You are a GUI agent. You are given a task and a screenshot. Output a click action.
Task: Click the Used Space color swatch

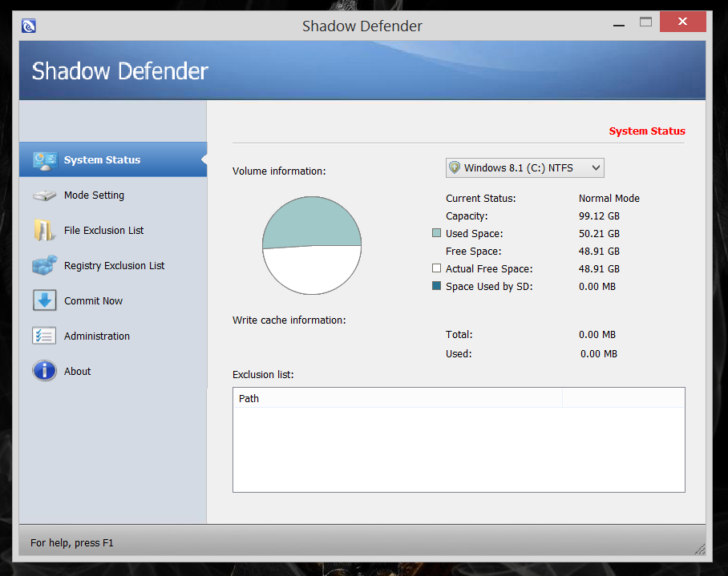pyautogui.click(x=436, y=233)
